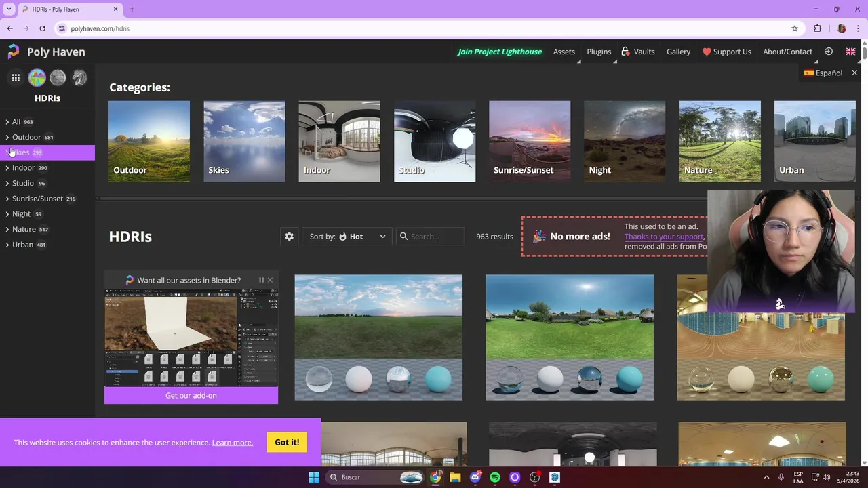
Task: Expand the All category tree
Action: click(x=7, y=122)
